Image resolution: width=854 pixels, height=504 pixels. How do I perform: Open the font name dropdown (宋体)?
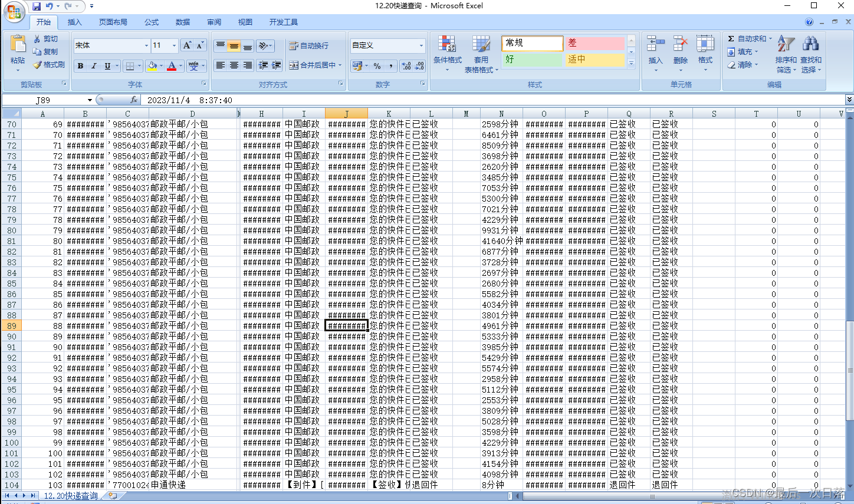(x=146, y=45)
